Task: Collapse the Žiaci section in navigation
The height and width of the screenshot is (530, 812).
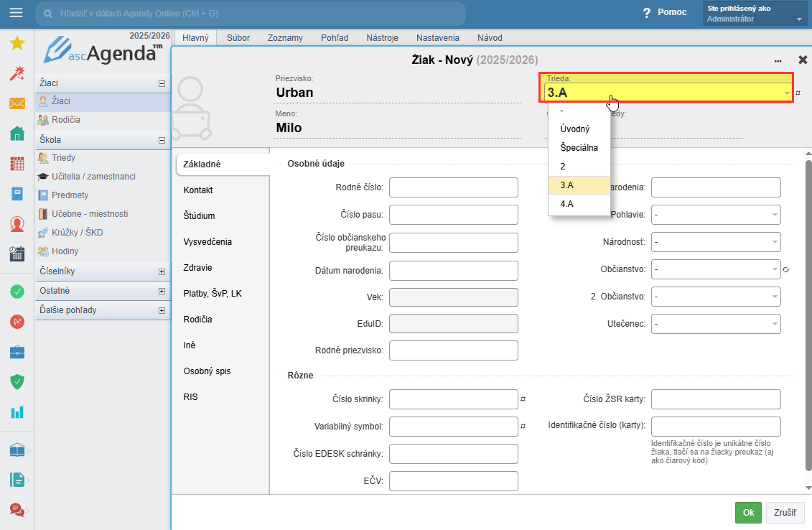Action: point(162,83)
